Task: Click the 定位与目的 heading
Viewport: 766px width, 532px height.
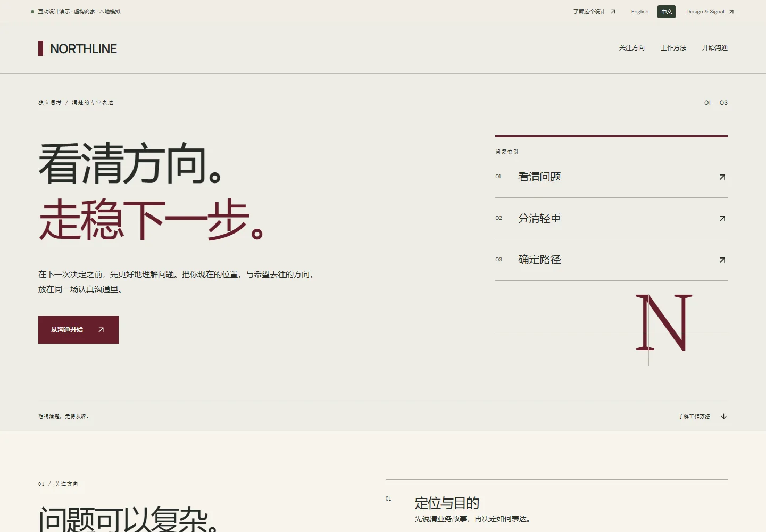Action: 447,503
